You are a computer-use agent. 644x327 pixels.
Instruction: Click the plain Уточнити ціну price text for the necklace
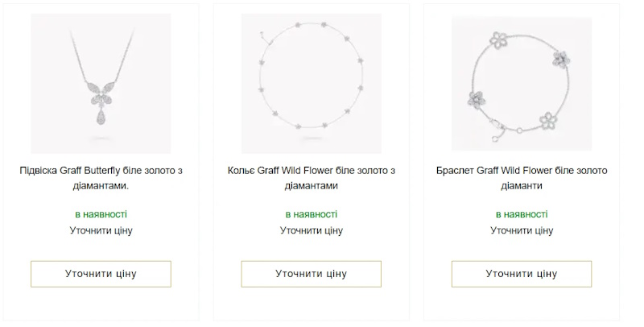[311, 230]
